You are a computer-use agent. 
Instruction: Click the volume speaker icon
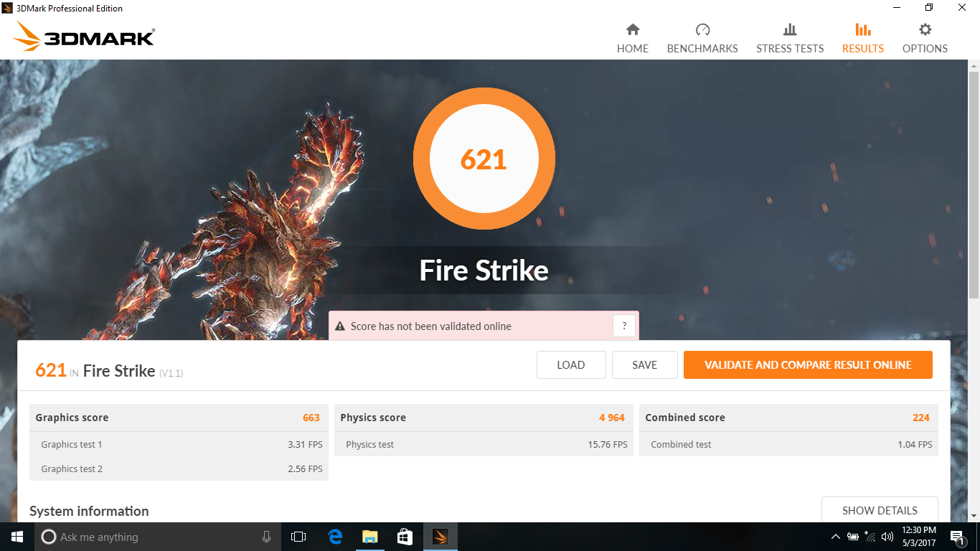click(887, 537)
